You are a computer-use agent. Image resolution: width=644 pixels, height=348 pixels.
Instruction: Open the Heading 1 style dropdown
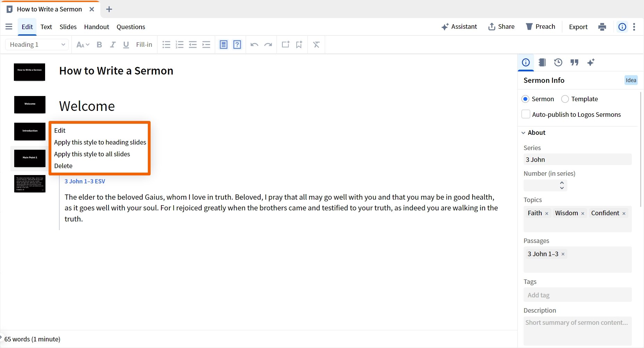click(x=36, y=44)
